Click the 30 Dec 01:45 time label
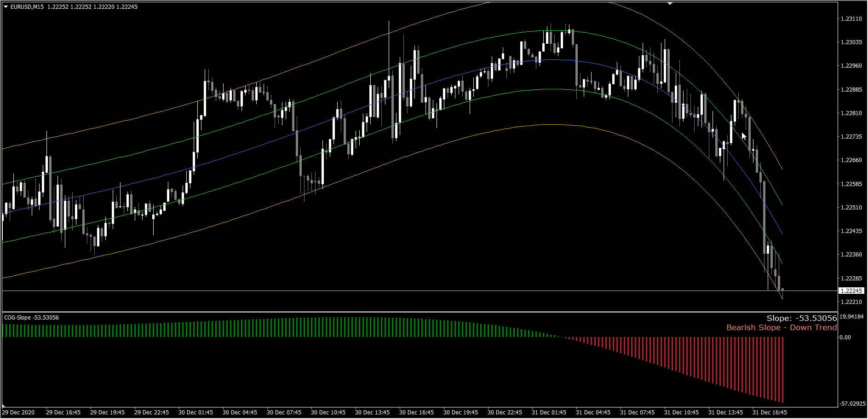The image size is (868, 419). point(196,413)
